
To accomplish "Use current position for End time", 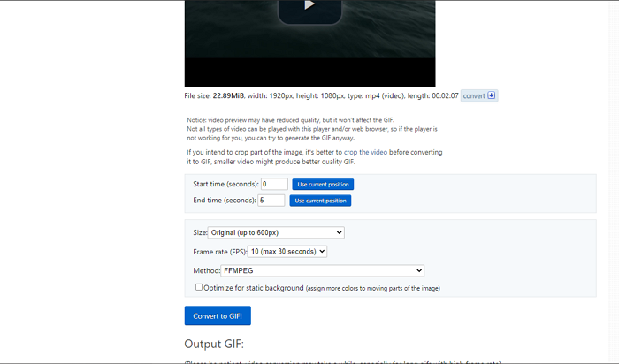I will (x=320, y=201).
